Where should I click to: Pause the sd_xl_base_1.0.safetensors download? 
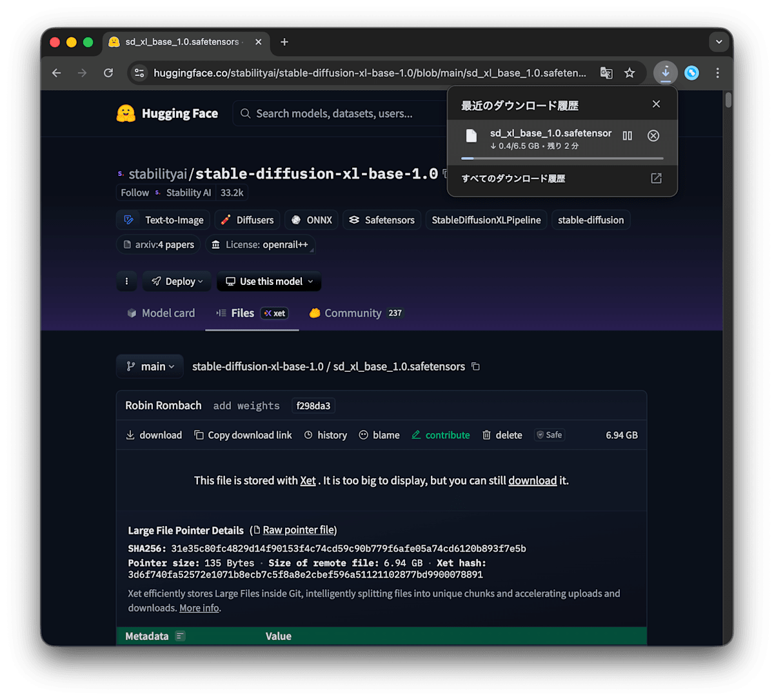[x=628, y=135]
